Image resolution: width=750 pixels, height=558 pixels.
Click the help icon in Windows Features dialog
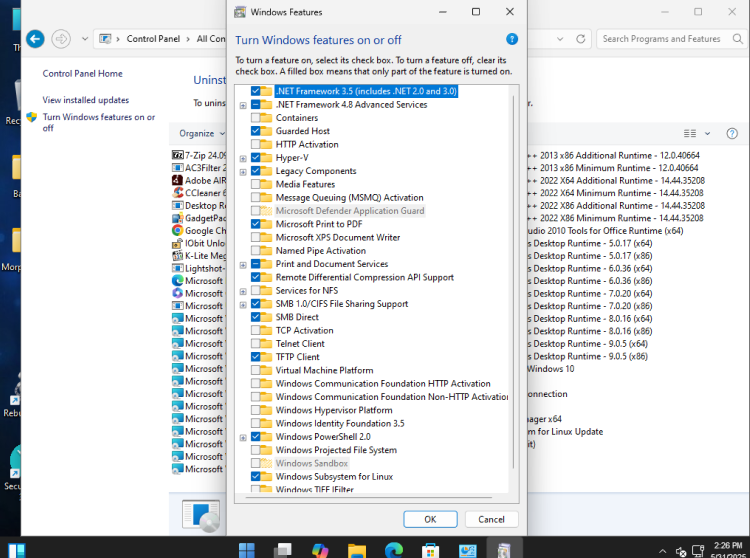tap(511, 39)
